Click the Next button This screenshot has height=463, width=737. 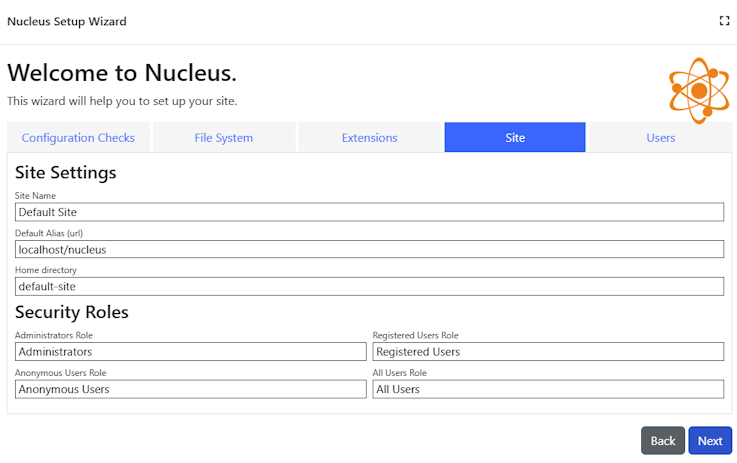pyautogui.click(x=710, y=441)
